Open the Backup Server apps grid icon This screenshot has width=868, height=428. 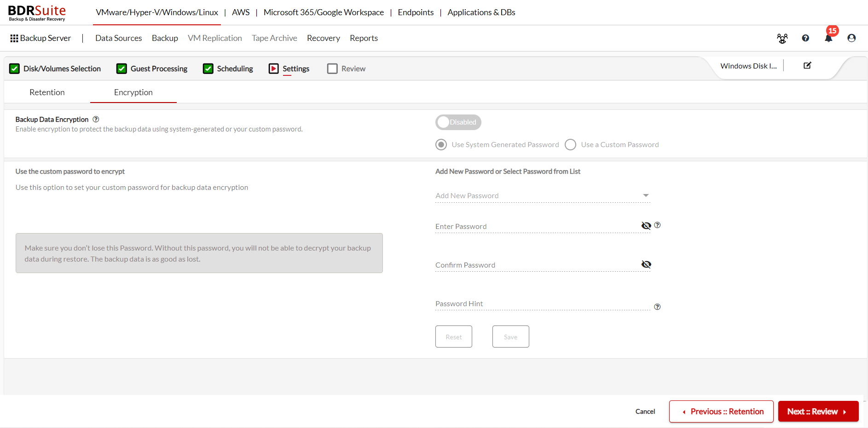[14, 39]
